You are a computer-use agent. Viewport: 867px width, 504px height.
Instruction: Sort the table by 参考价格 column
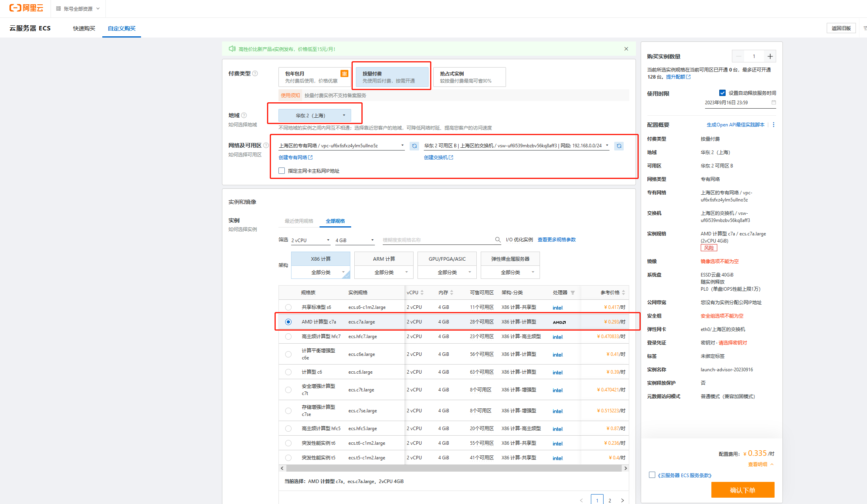623,293
